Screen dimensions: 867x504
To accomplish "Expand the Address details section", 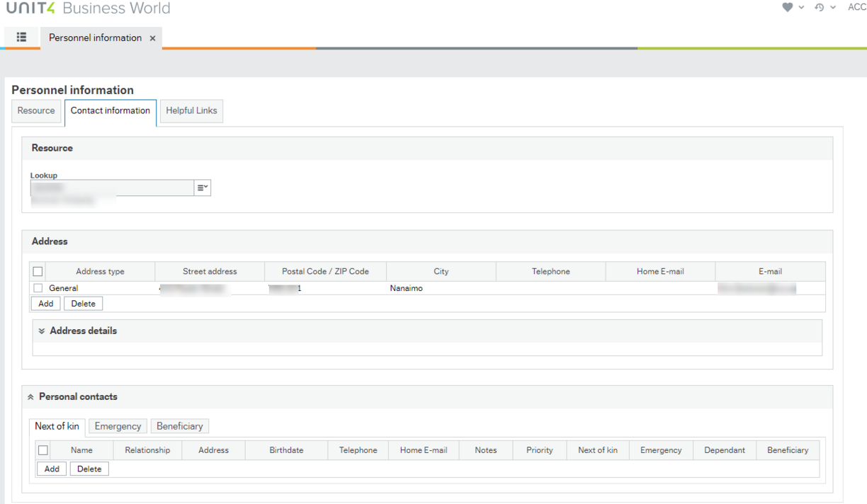I will point(42,331).
